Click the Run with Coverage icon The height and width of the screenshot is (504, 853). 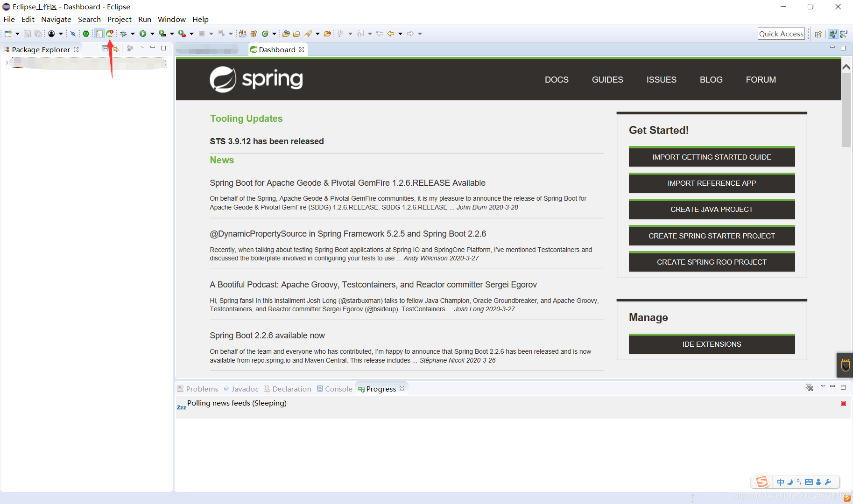coord(162,34)
